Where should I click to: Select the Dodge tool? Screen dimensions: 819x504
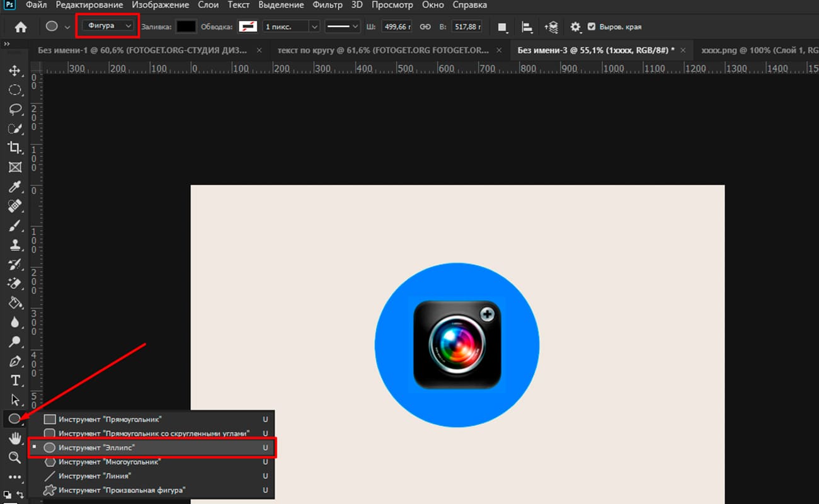(x=14, y=341)
